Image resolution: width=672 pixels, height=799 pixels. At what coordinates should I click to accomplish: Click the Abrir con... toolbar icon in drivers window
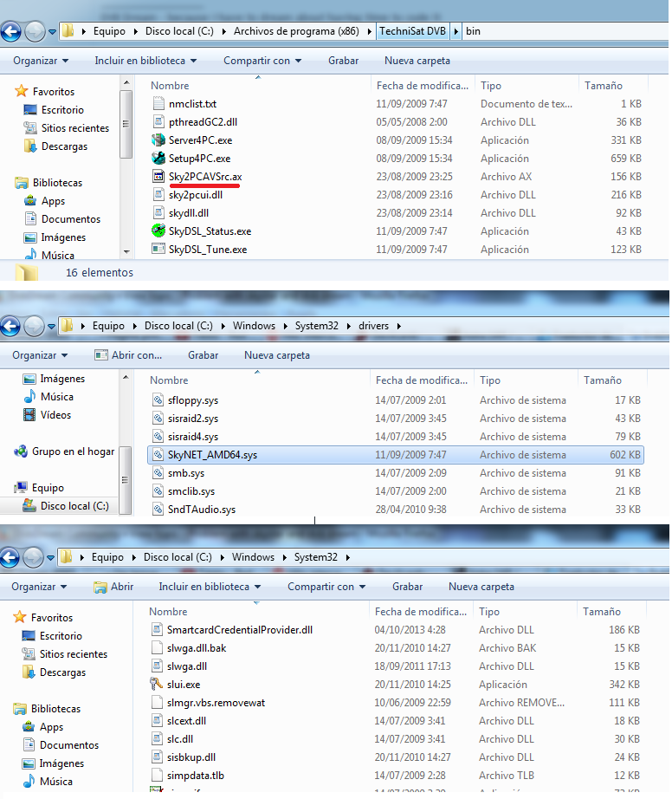tap(100, 355)
